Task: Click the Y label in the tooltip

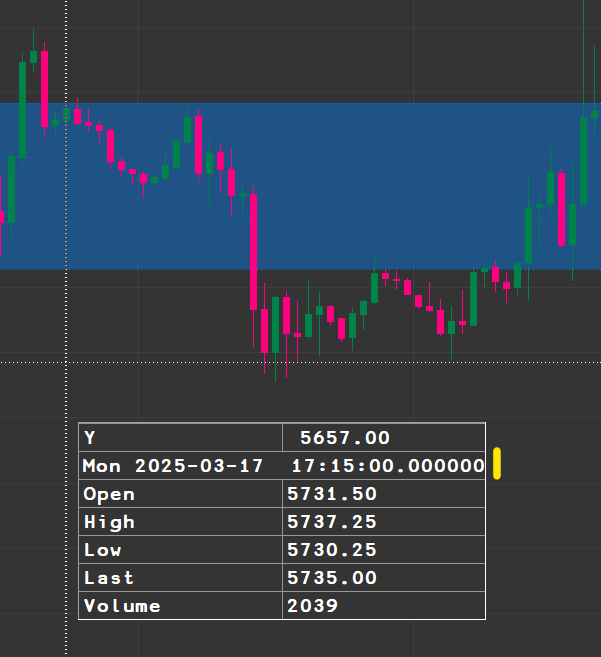Action: pos(90,438)
